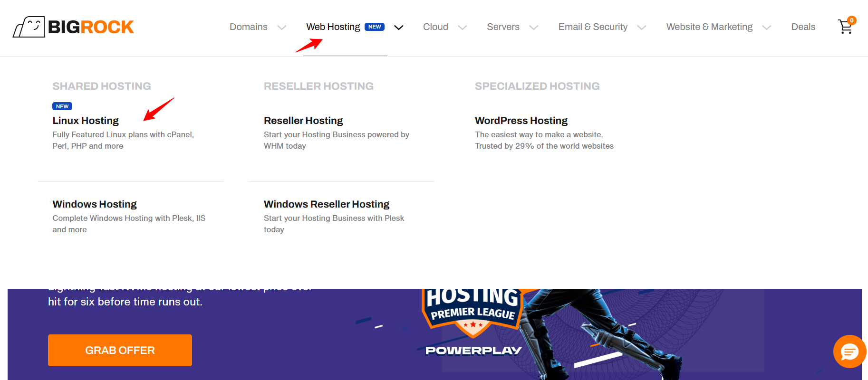Expand the Email & Security chevron

pyautogui.click(x=641, y=28)
